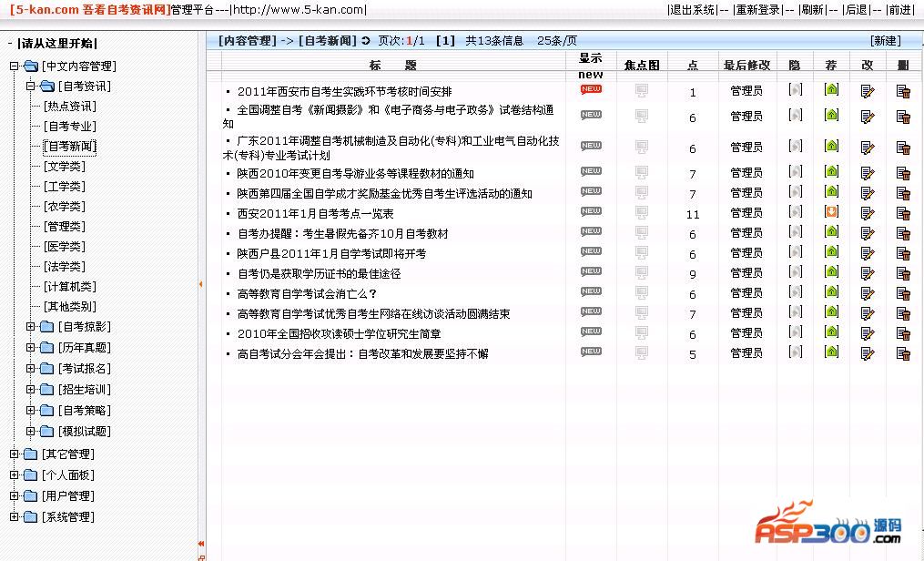The image size is (924, 561).
Task: Click the 重新登录 link
Action: [758, 10]
